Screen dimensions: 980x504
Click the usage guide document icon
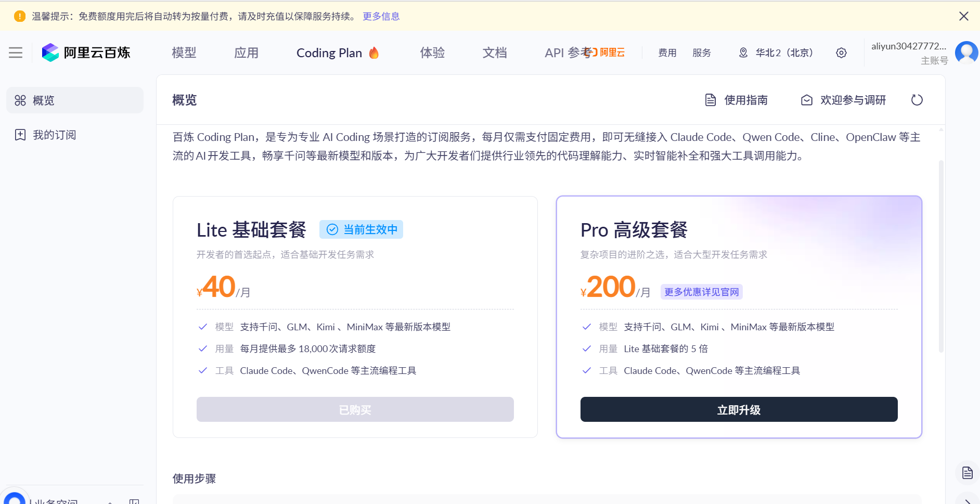click(x=711, y=100)
